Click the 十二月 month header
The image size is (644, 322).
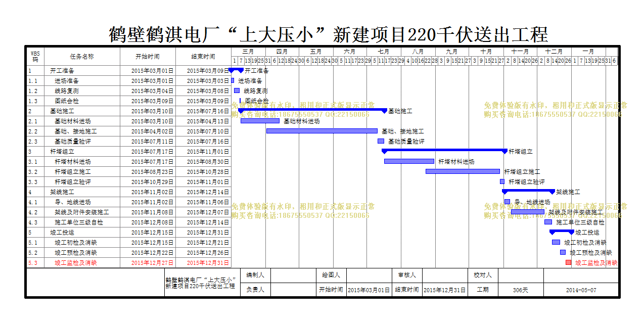tap(554, 52)
